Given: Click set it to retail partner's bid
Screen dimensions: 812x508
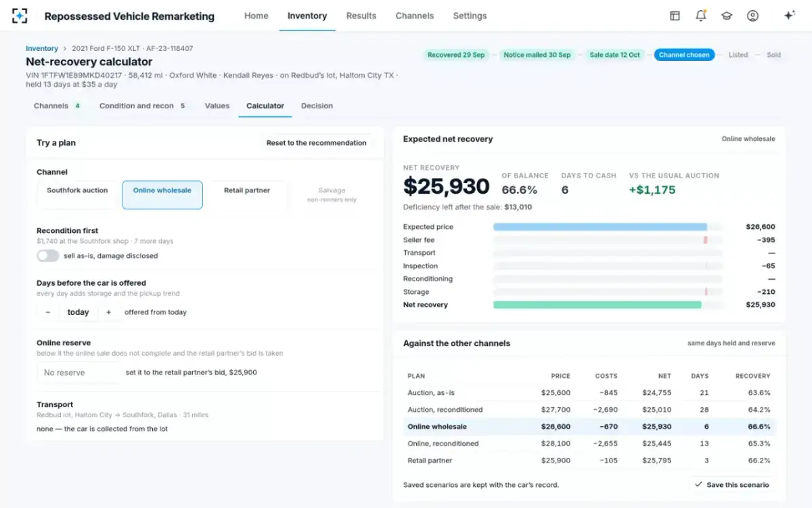Looking at the screenshot, I should point(191,373).
